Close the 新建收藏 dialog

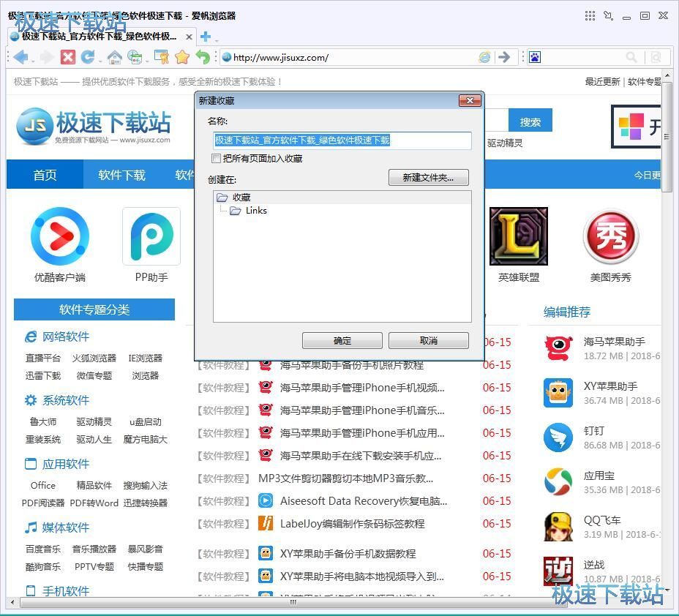point(470,100)
